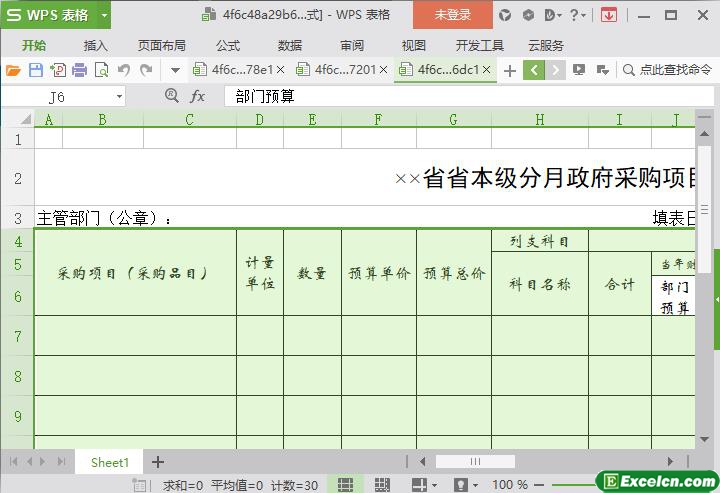Click the print icon in toolbar

pyautogui.click(x=79, y=70)
